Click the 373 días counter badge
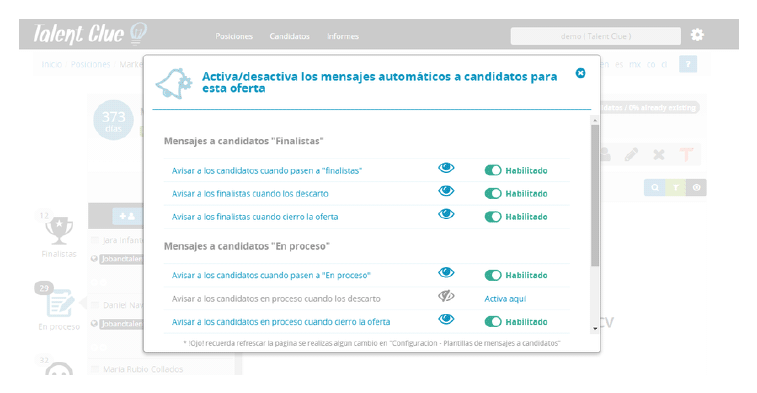Viewport: 757px width, 393px height. click(x=113, y=120)
